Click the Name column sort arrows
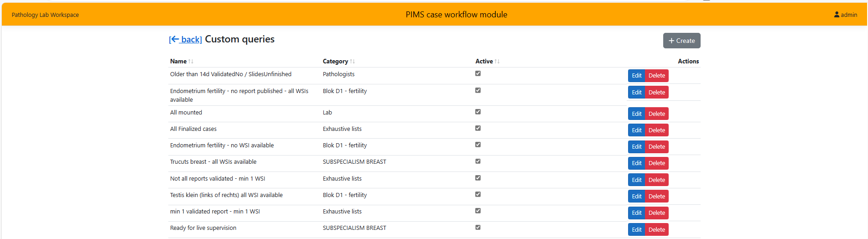This screenshot has width=868, height=239. pyautogui.click(x=191, y=62)
